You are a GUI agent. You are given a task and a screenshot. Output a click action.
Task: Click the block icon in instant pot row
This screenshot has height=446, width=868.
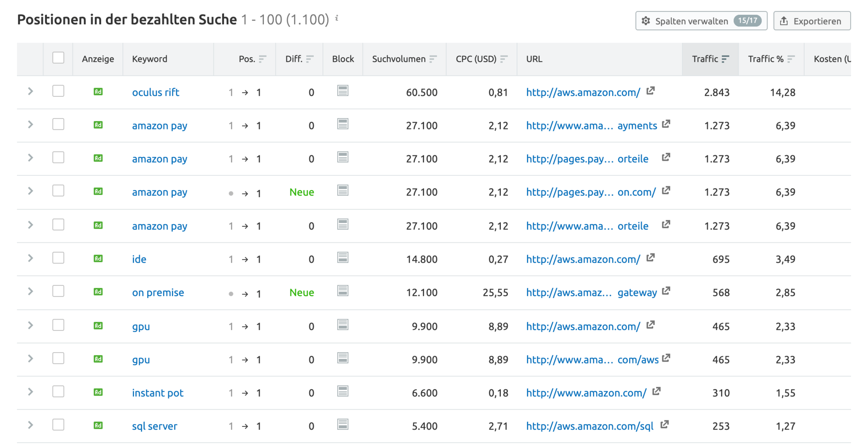click(343, 391)
